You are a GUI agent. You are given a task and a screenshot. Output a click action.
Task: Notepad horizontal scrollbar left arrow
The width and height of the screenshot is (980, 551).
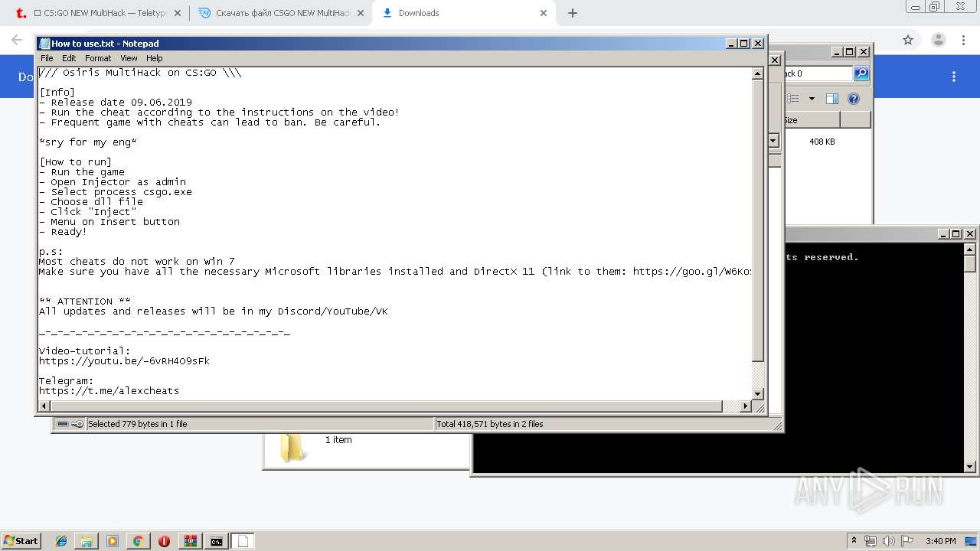pos(44,406)
